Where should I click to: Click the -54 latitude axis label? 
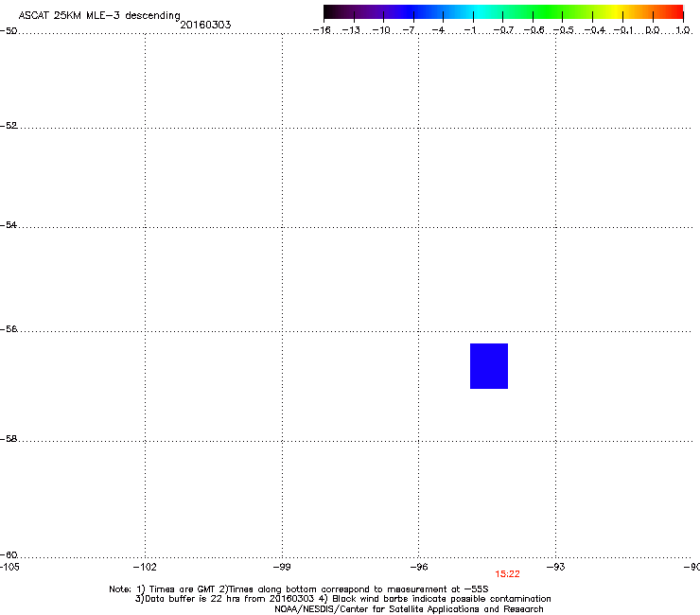coord(9,225)
